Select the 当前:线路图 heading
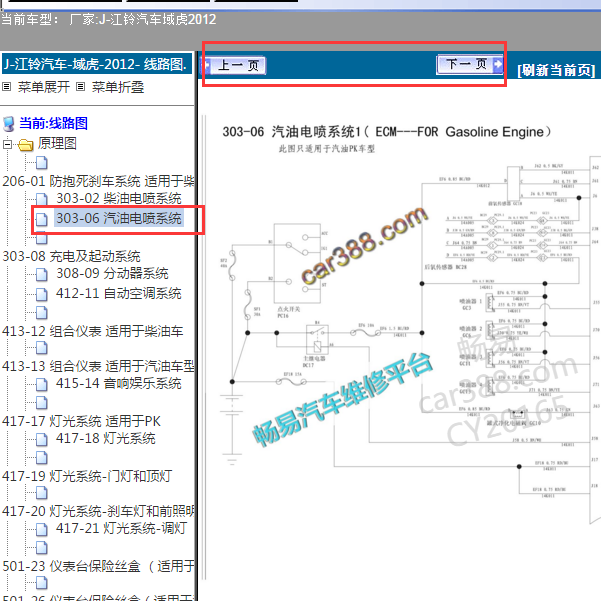601x601 pixels. (x=53, y=123)
